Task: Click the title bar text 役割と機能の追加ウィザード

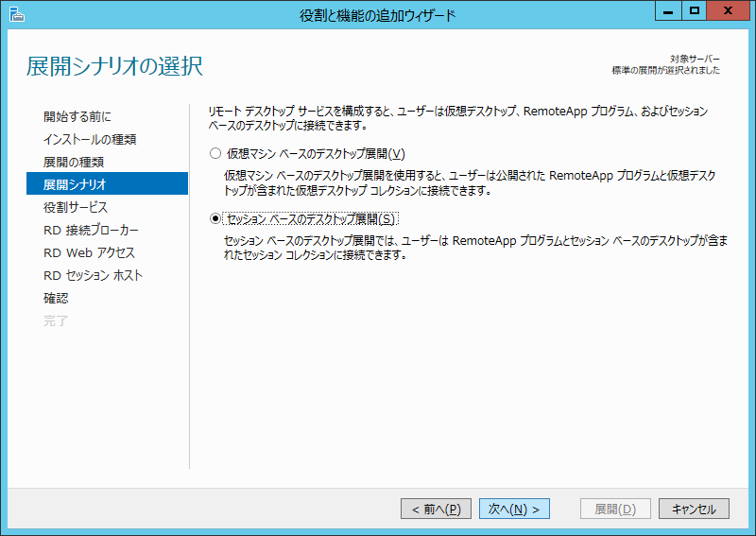Action: coord(378,14)
